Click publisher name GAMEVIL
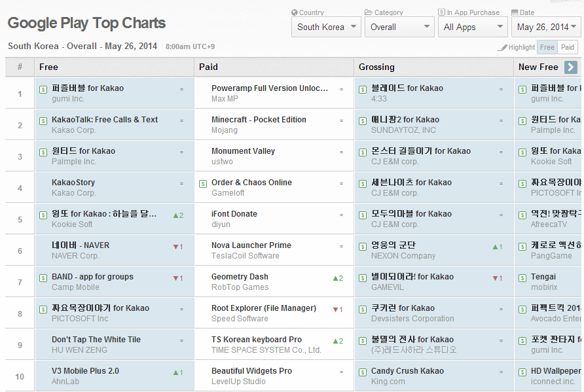584x392 pixels. pyautogui.click(x=388, y=287)
